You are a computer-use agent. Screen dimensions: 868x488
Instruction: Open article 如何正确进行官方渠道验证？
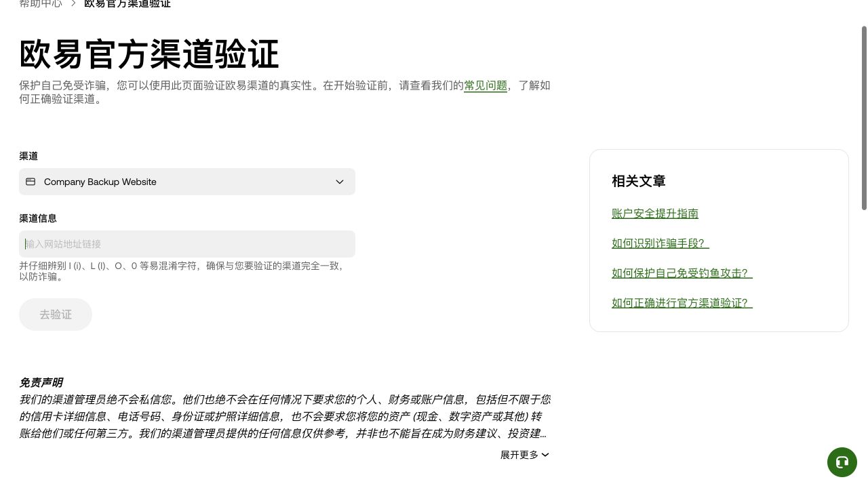(x=682, y=303)
